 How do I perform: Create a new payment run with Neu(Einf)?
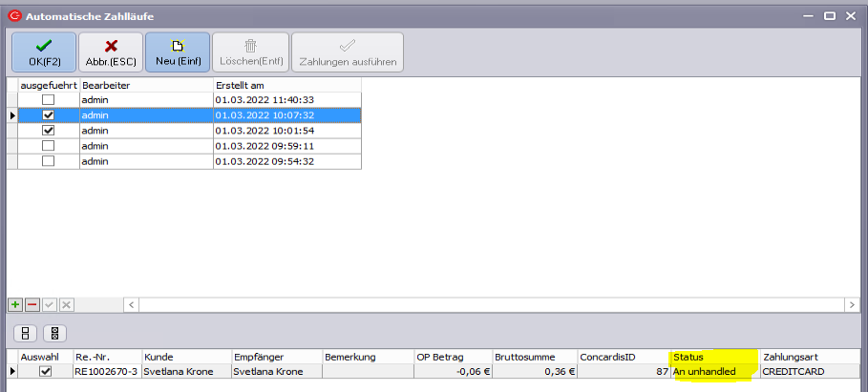(x=177, y=52)
